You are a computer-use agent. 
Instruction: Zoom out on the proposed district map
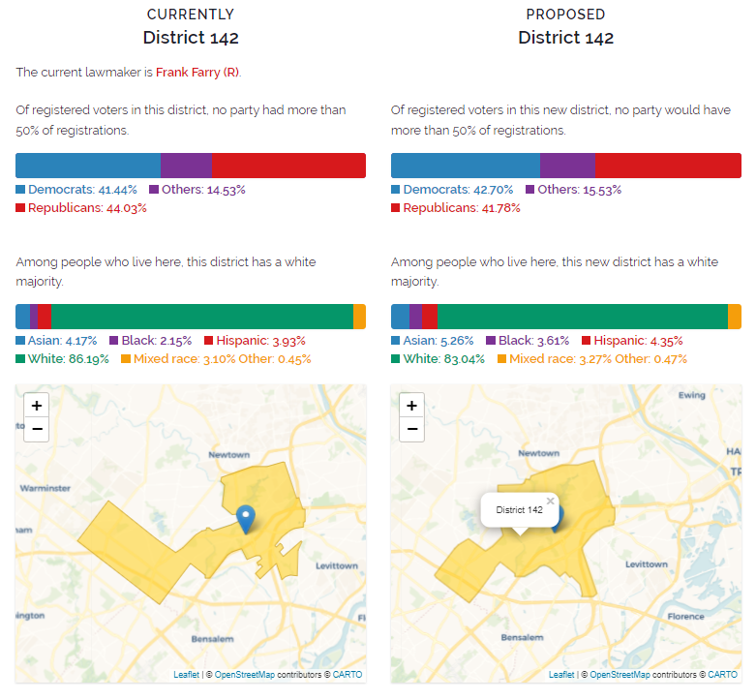(411, 429)
